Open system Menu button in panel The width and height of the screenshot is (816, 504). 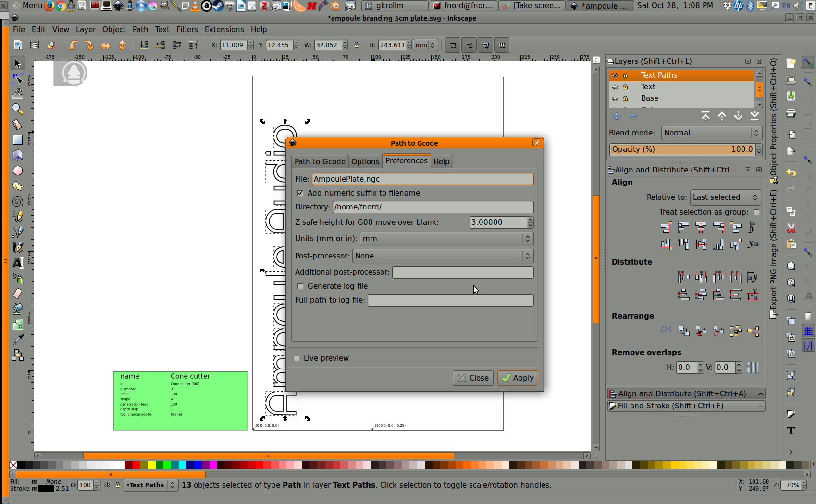(27, 6)
